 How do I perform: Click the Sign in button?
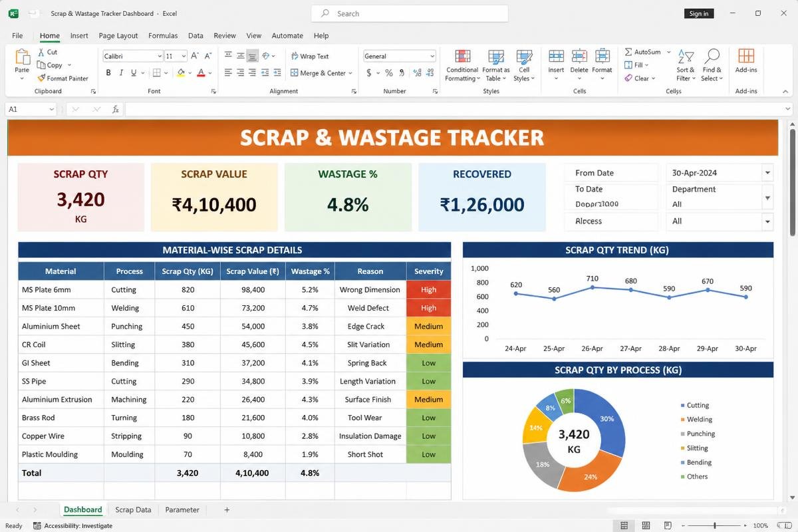[699, 13]
